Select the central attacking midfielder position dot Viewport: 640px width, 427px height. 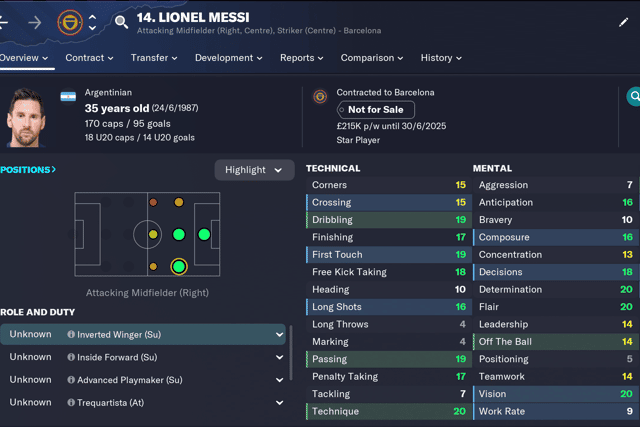[179, 234]
